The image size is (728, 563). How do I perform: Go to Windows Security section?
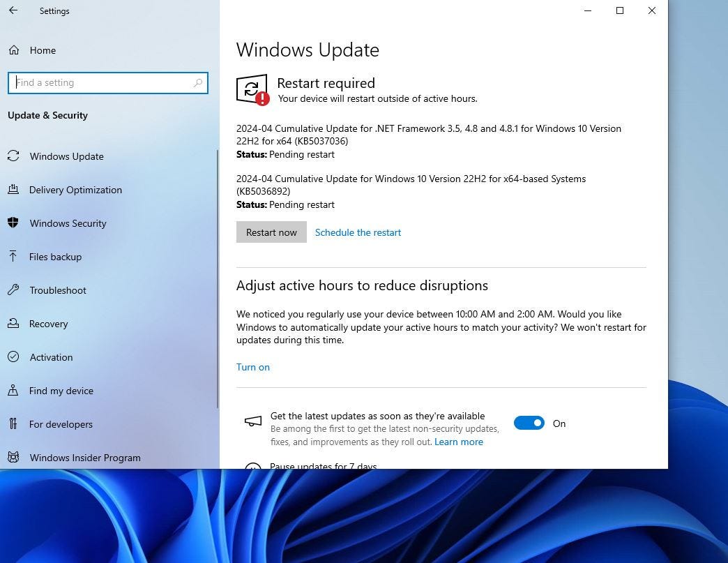pyautogui.click(x=68, y=223)
